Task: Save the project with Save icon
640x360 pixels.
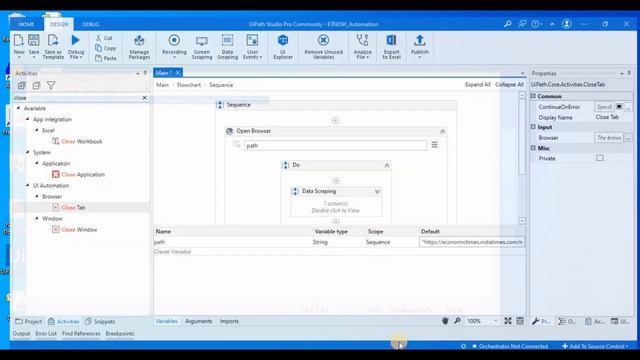Action: pyautogui.click(x=34, y=45)
